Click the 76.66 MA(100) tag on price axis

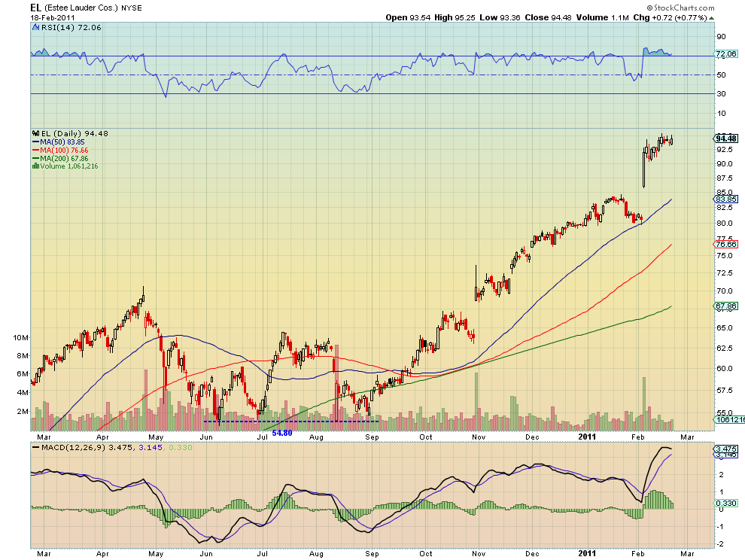pos(726,245)
